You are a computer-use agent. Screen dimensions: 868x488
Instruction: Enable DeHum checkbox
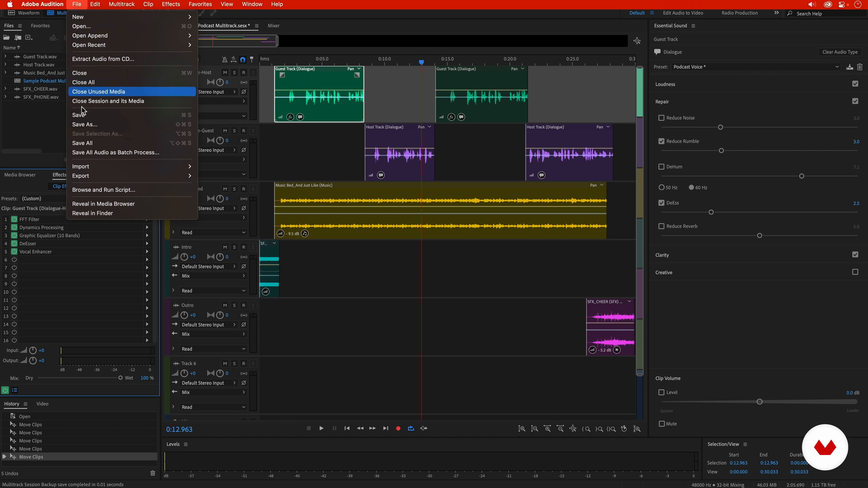(661, 167)
